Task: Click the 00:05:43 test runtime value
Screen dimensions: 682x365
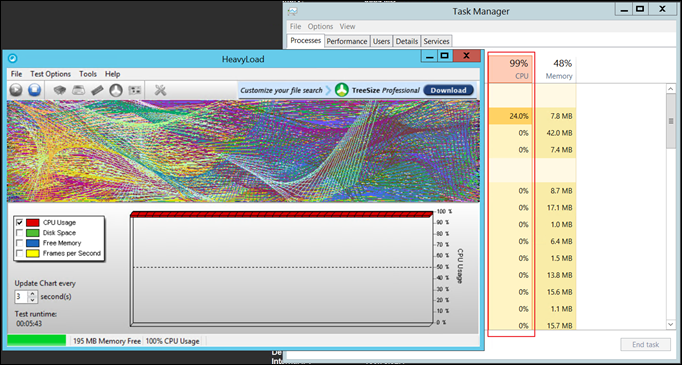Action: [30, 324]
